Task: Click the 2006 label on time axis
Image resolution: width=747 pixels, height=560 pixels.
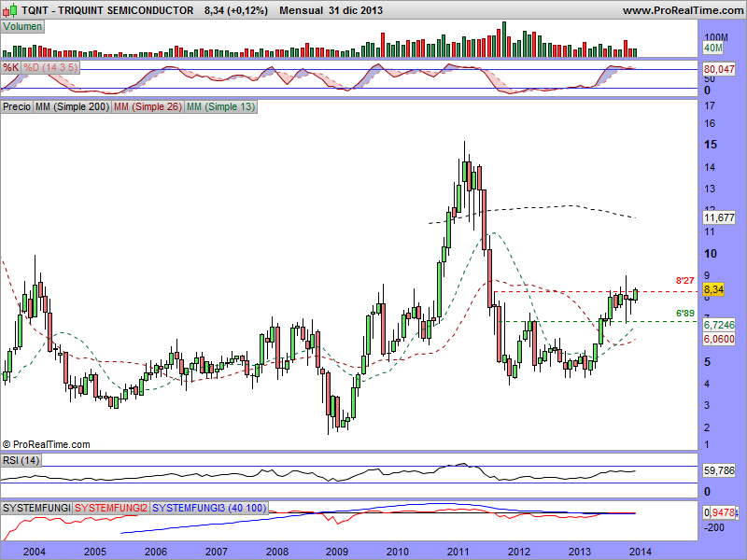Action: (156, 552)
